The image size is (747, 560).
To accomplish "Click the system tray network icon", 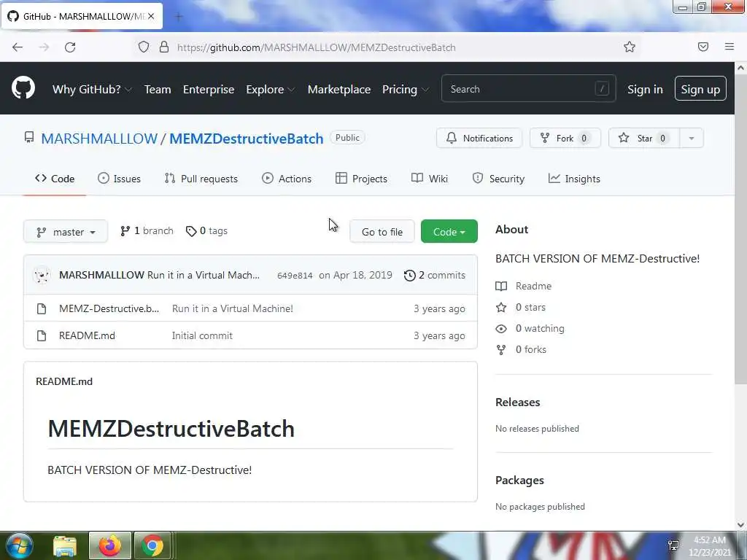I will pyautogui.click(x=673, y=545).
